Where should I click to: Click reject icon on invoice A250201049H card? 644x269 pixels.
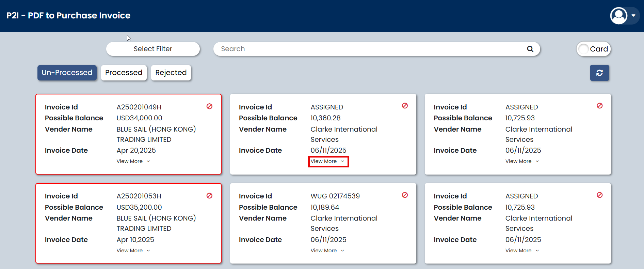(x=209, y=106)
